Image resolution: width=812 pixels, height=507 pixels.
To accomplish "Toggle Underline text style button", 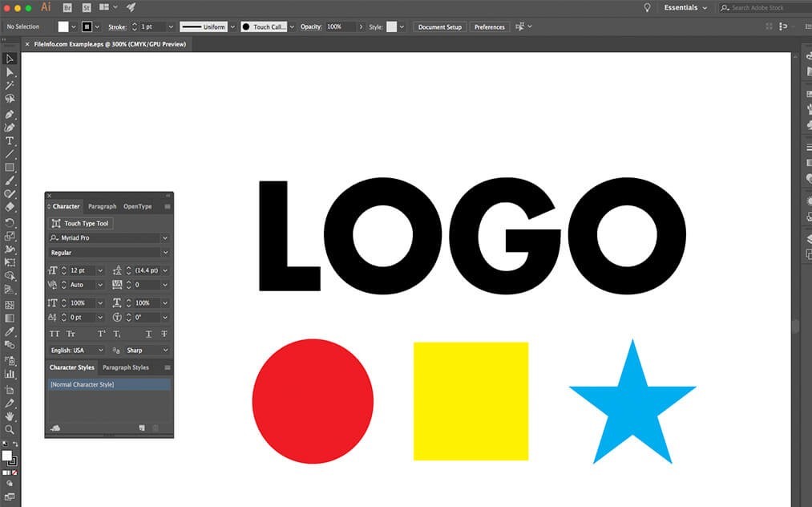I will 148,334.
